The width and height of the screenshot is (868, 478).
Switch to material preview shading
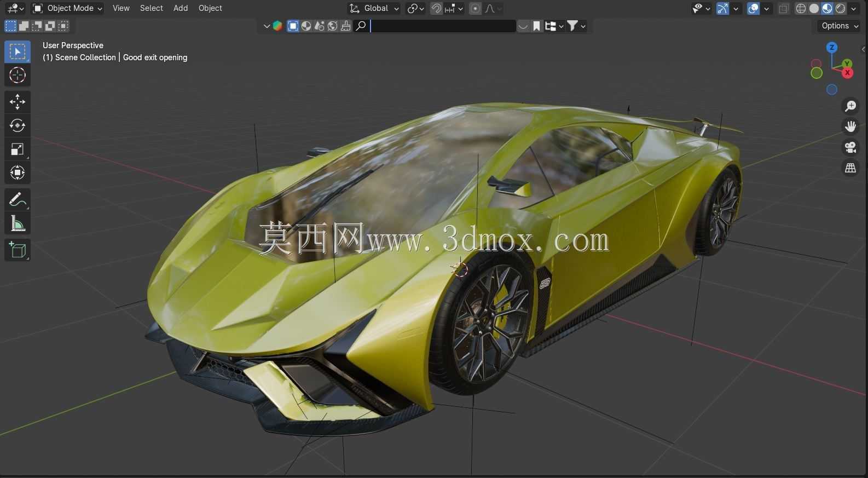(x=828, y=8)
